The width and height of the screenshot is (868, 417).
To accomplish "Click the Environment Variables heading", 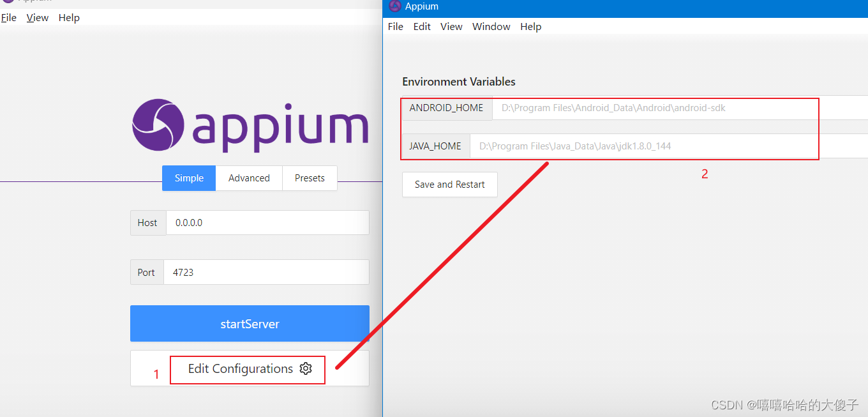I will 459,82.
